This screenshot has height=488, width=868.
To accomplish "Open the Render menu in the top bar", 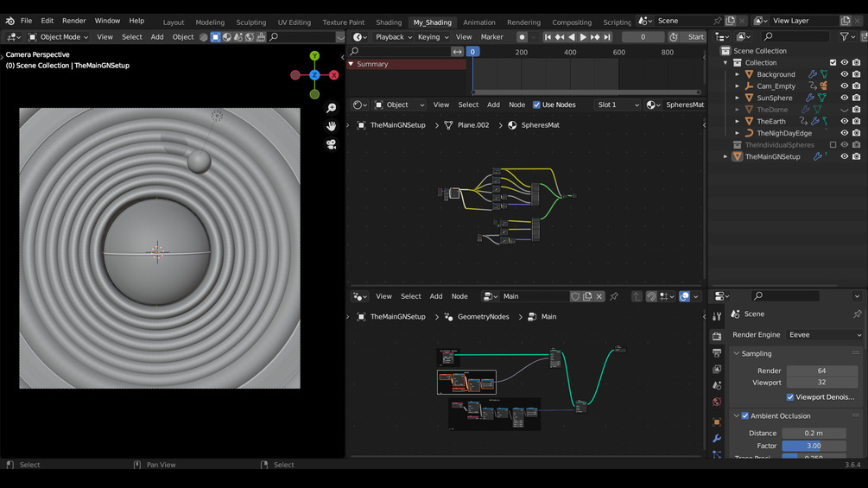I will [73, 21].
